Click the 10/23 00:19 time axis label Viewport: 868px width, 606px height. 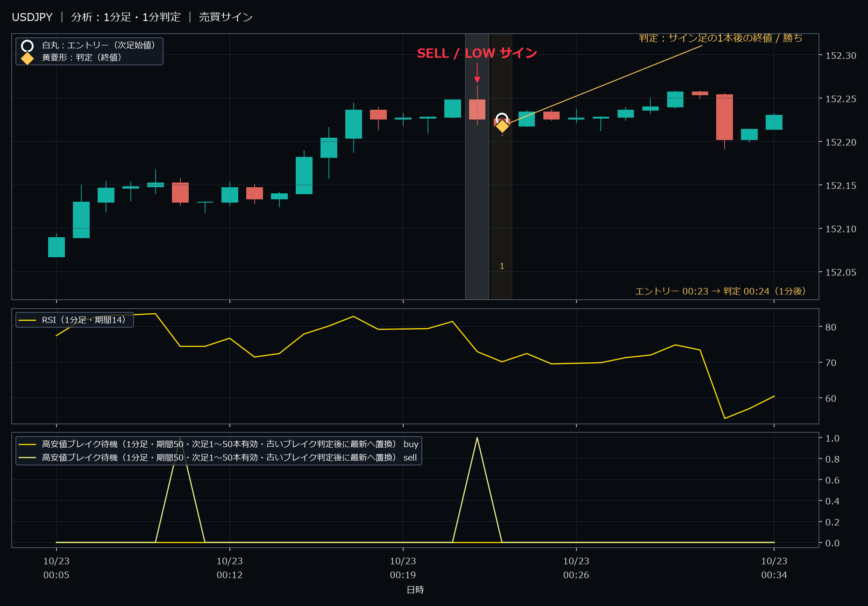tap(403, 568)
